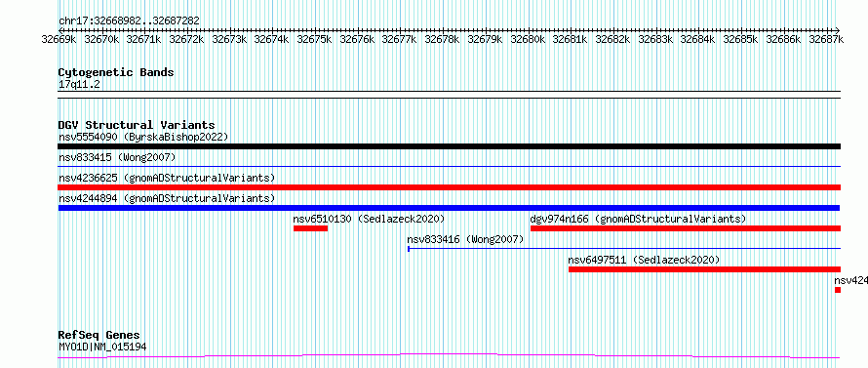Click the DGV Structural Variants heading

137,125
